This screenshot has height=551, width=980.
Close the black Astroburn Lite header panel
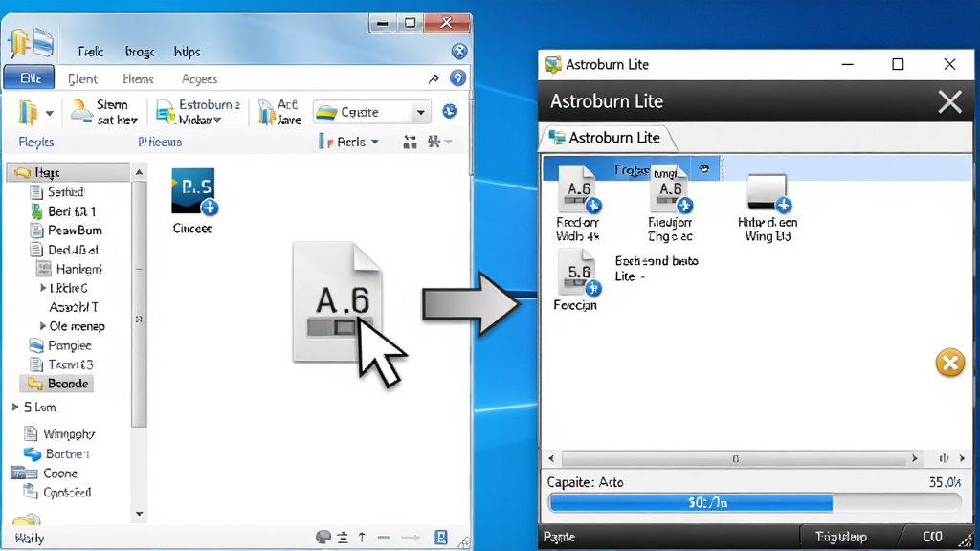[x=950, y=101]
